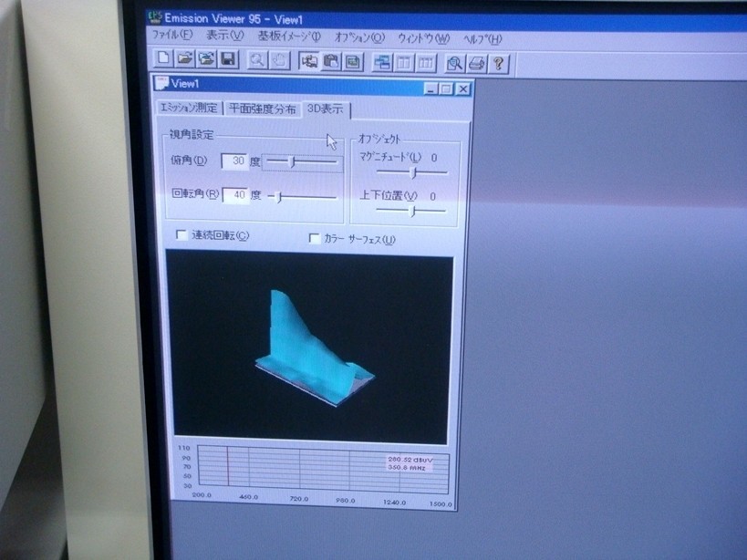Click the New document toolbar icon

[x=163, y=58]
